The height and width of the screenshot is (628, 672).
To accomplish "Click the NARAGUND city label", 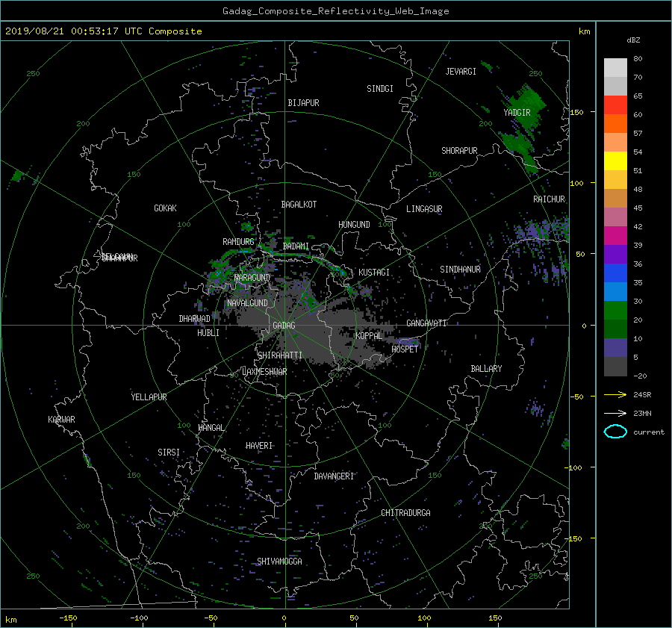I will pyautogui.click(x=252, y=278).
